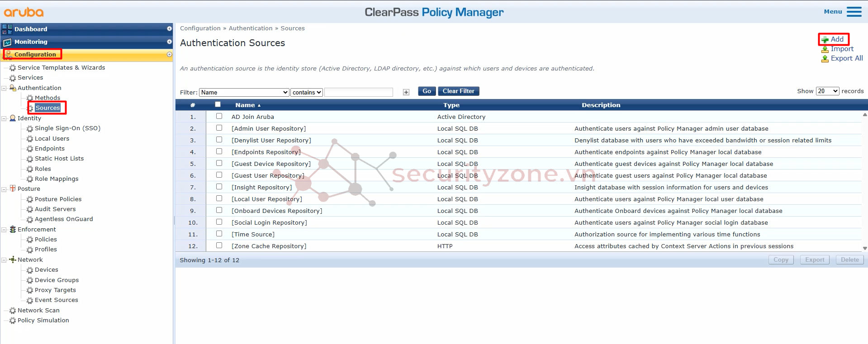This screenshot has width=868, height=344.
Task: Open Single Sign-On (SSO) tree item
Action: coord(67,128)
